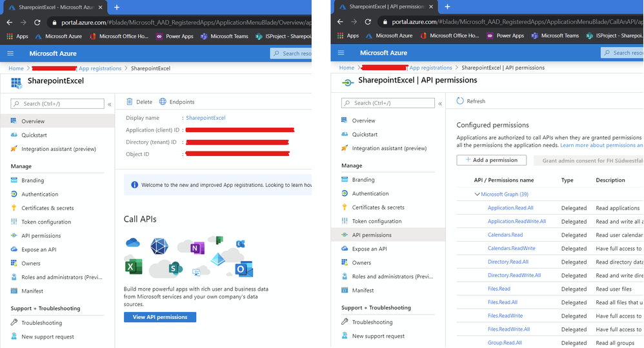The height and width of the screenshot is (348, 644).
Task: Close SharepointExcel tab in left browser
Action: pyautogui.click(x=100, y=7)
